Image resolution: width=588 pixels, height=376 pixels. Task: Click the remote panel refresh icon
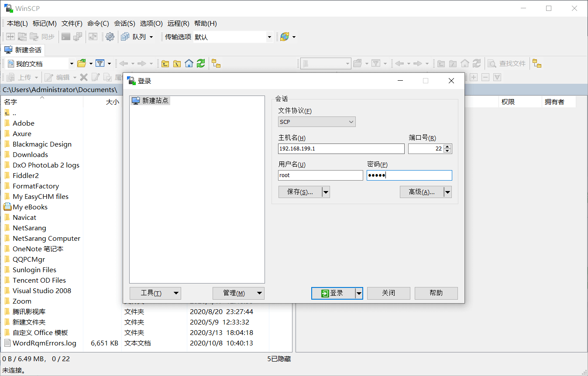click(477, 64)
